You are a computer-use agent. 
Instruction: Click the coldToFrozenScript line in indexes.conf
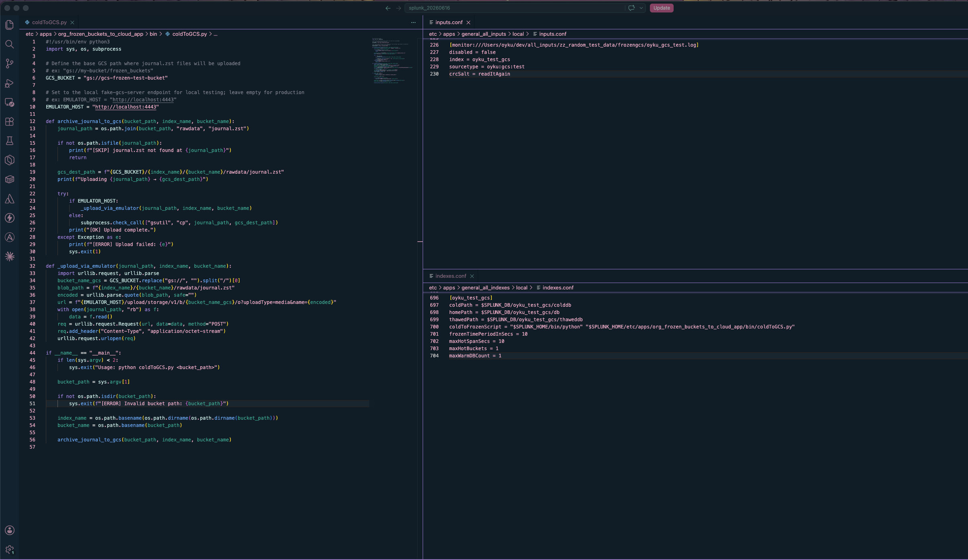[622, 327]
